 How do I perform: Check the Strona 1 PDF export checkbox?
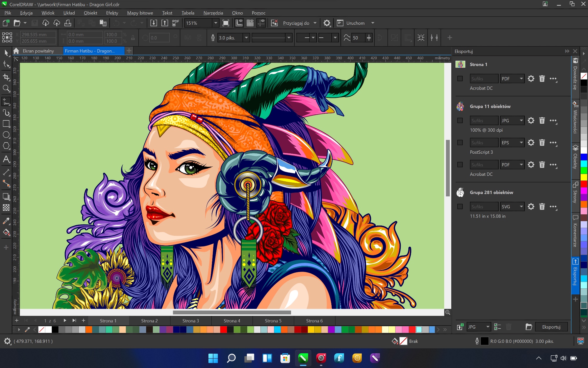point(460,79)
